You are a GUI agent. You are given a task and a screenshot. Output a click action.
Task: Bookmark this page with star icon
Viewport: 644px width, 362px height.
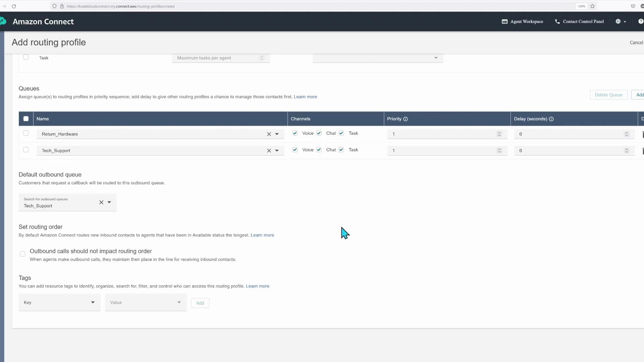click(592, 6)
